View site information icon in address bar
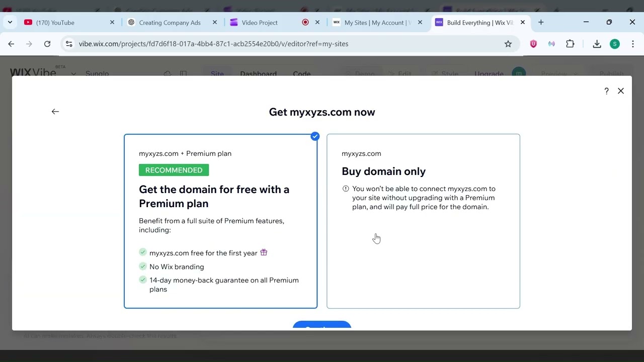This screenshot has height=362, width=644. 69,44
